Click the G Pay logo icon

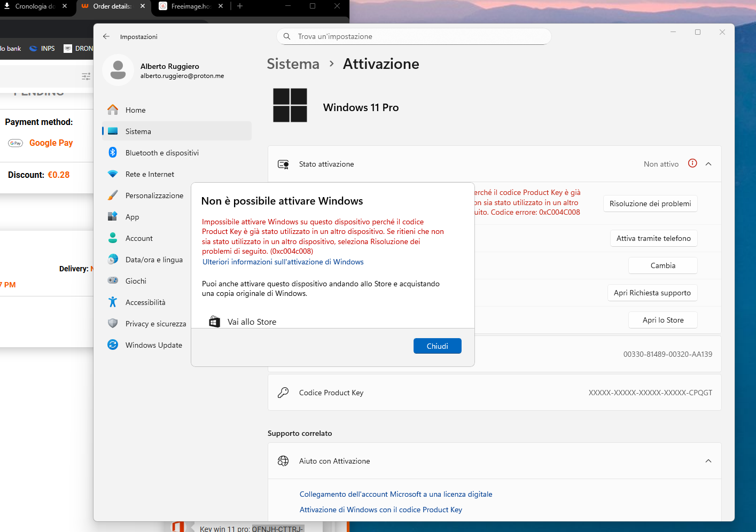15,143
